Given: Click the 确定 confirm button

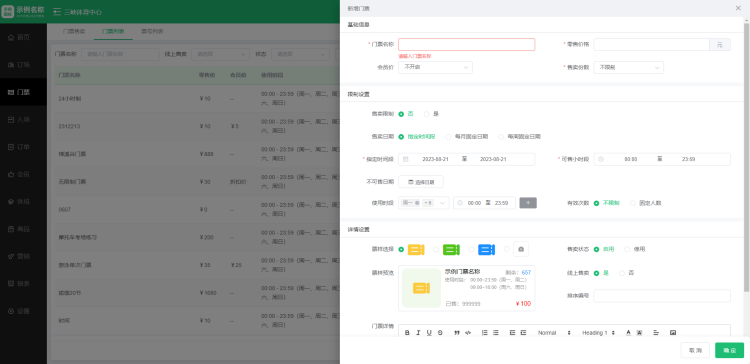Looking at the screenshot, I should coord(729,350).
